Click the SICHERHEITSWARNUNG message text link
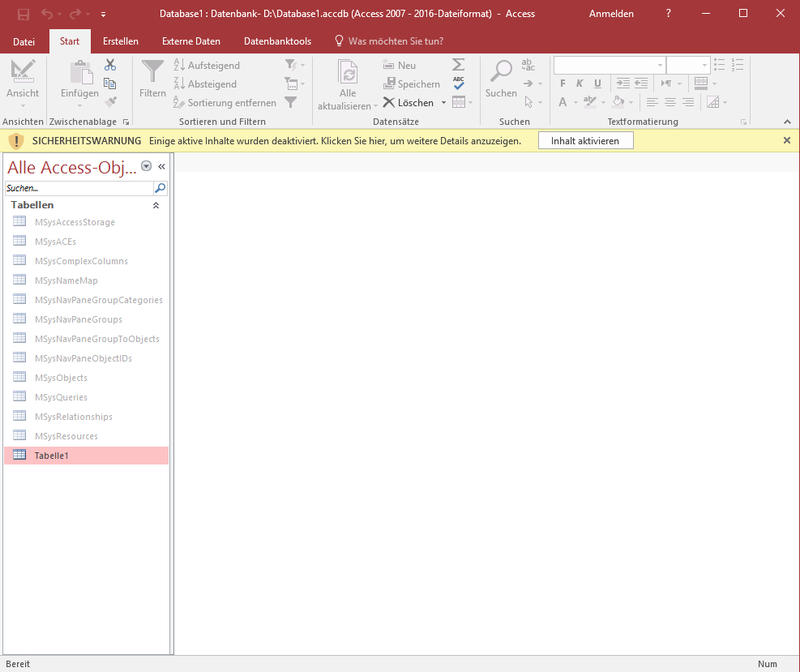The height and width of the screenshot is (672, 800). (x=335, y=141)
